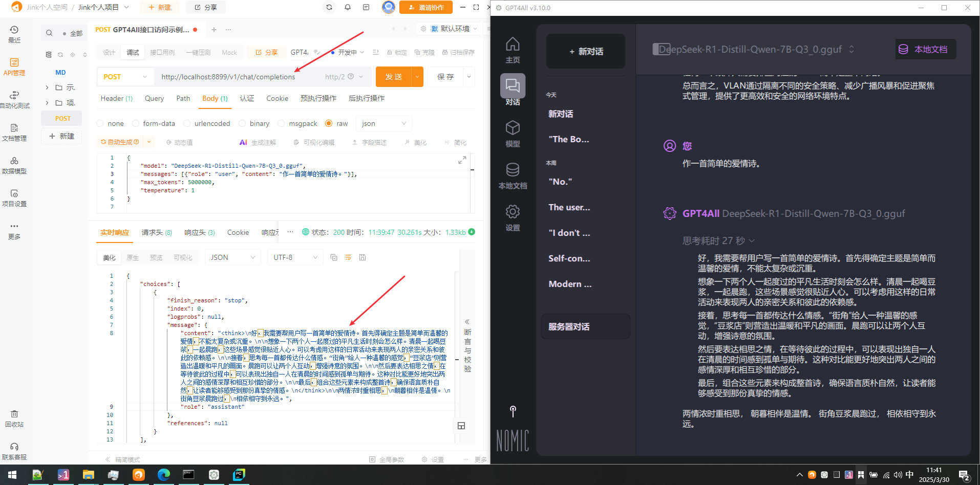The image size is (980, 485).
Task: Select the raw body type
Action: [329, 123]
